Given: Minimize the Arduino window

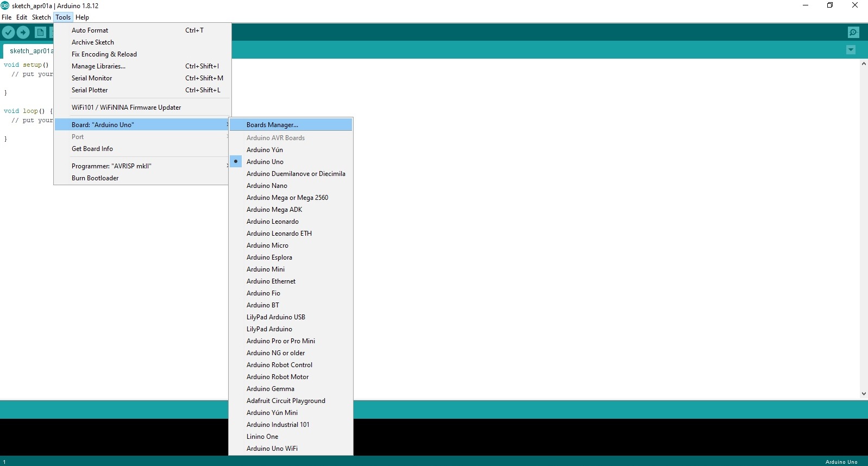Looking at the screenshot, I should pyautogui.click(x=806, y=5).
